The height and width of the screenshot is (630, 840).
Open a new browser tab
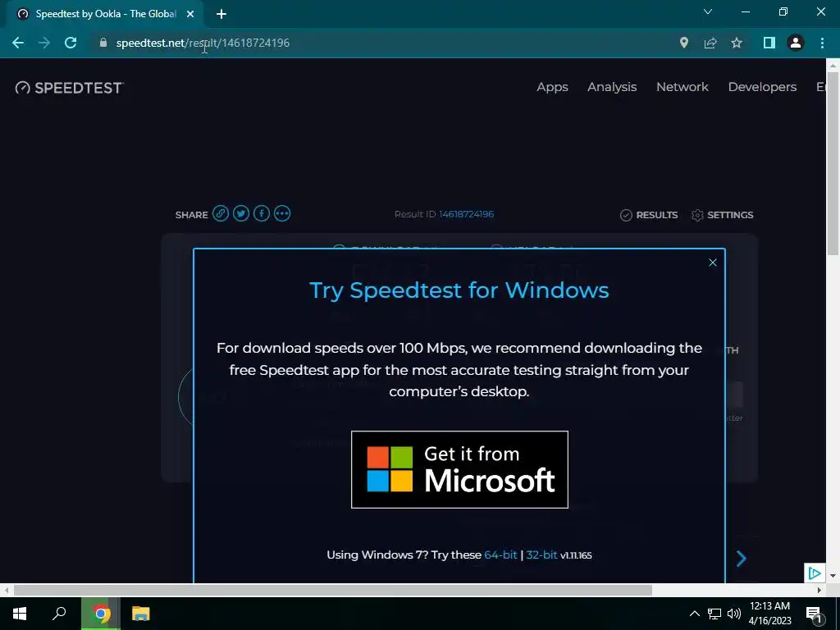pyautogui.click(x=221, y=14)
